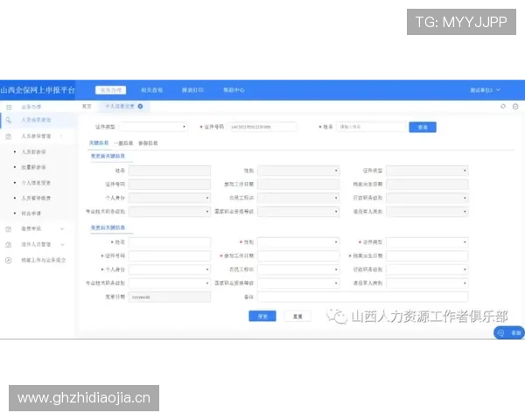Select the 关键信息 tab
This screenshot has height=420, width=525.
[x=99, y=143]
